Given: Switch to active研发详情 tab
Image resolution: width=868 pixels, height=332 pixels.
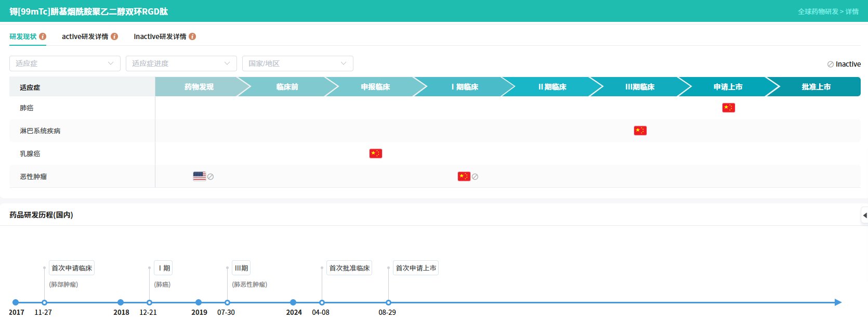Looking at the screenshot, I should [x=85, y=36].
